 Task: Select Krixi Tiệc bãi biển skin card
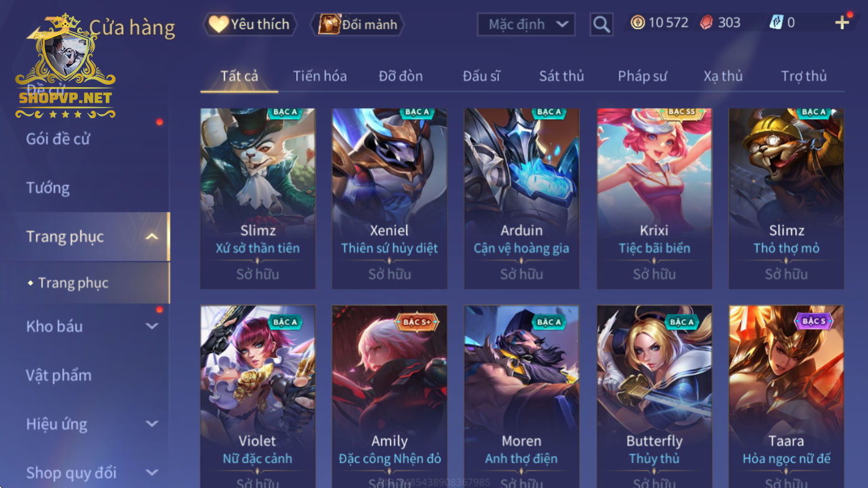(x=654, y=199)
